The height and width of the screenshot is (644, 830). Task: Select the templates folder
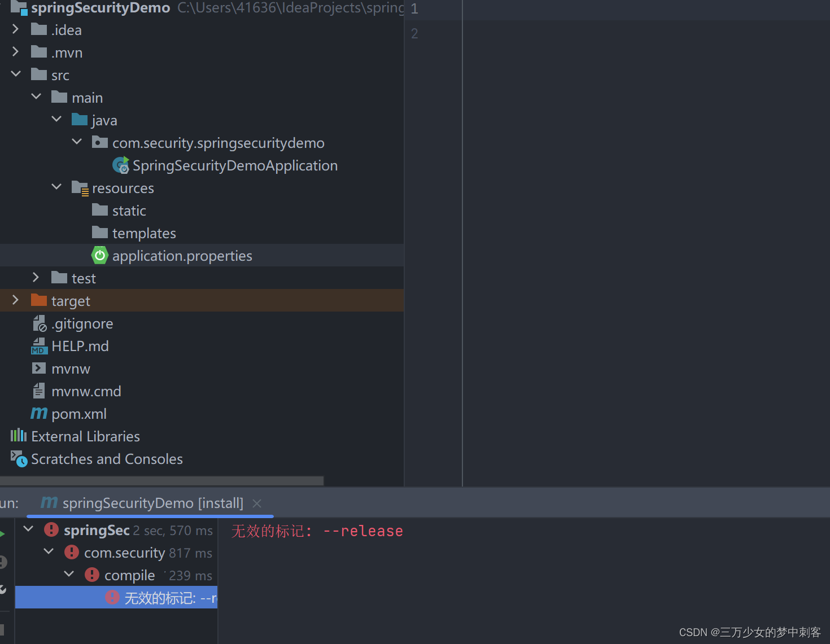tap(144, 233)
